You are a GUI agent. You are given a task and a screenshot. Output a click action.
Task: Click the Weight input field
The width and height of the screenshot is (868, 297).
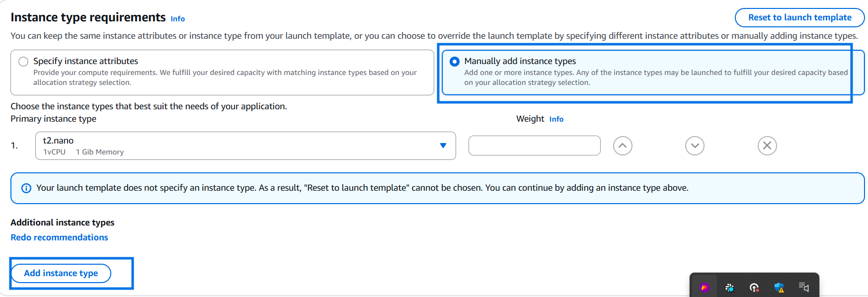pyautogui.click(x=534, y=146)
